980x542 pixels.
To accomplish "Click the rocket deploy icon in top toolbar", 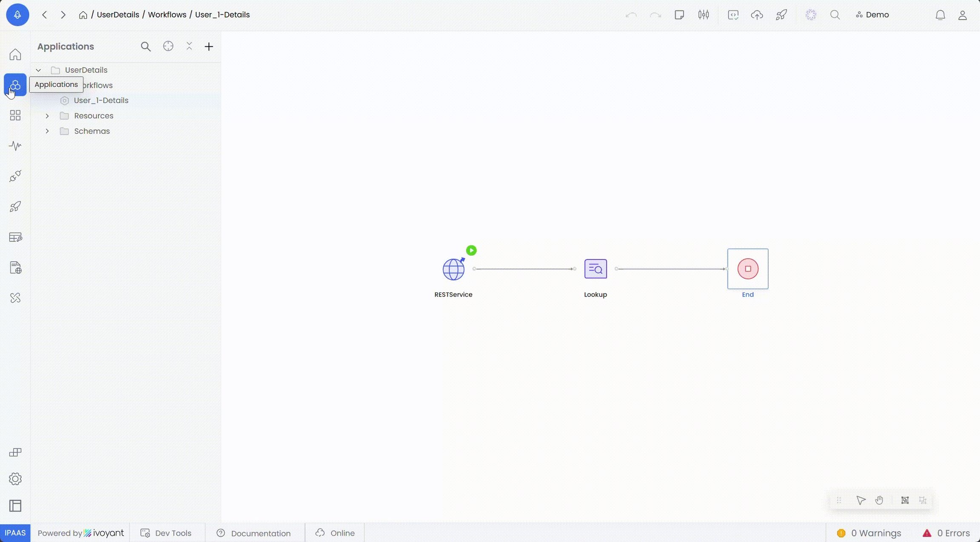I will tap(781, 15).
